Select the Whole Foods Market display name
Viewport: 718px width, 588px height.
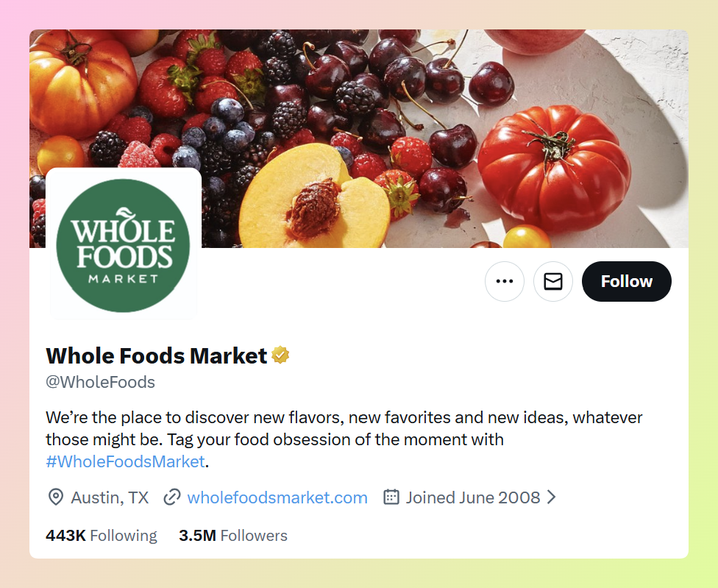coord(156,355)
